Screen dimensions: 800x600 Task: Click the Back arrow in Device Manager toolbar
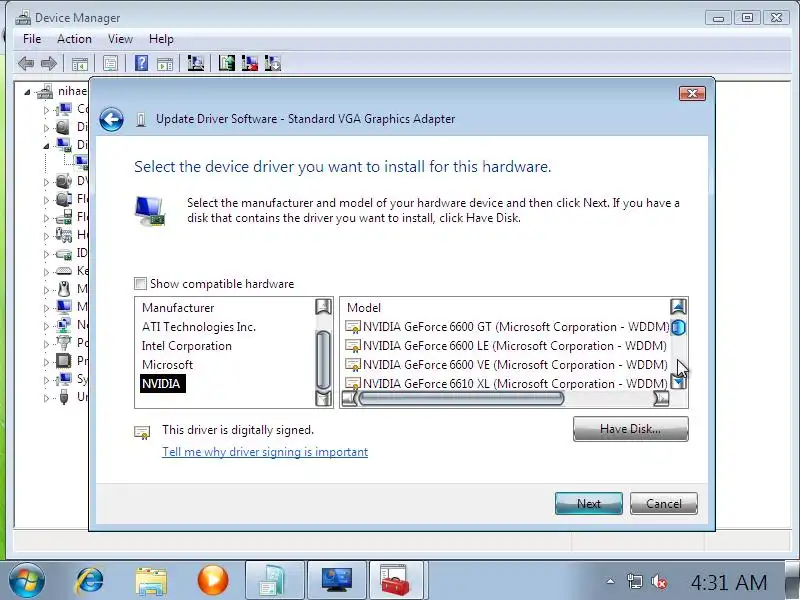(x=26, y=64)
